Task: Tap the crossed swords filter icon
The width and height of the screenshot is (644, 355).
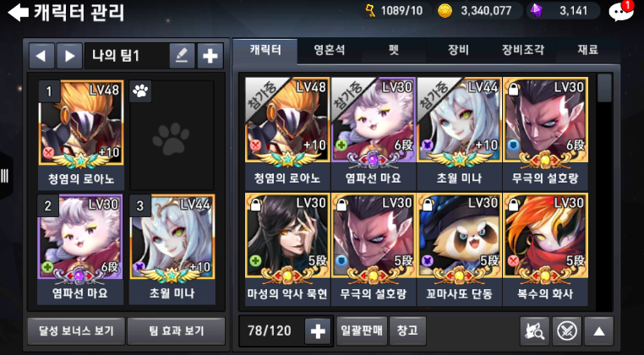Action: coord(567,330)
